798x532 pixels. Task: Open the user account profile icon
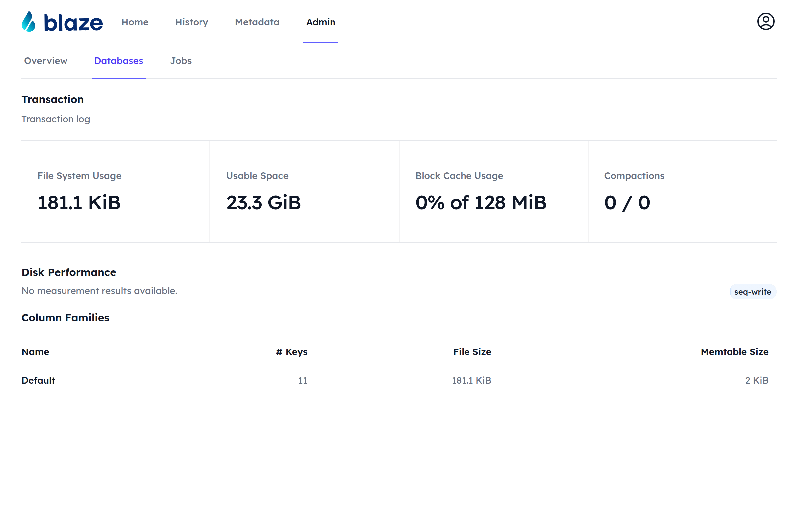point(766,21)
